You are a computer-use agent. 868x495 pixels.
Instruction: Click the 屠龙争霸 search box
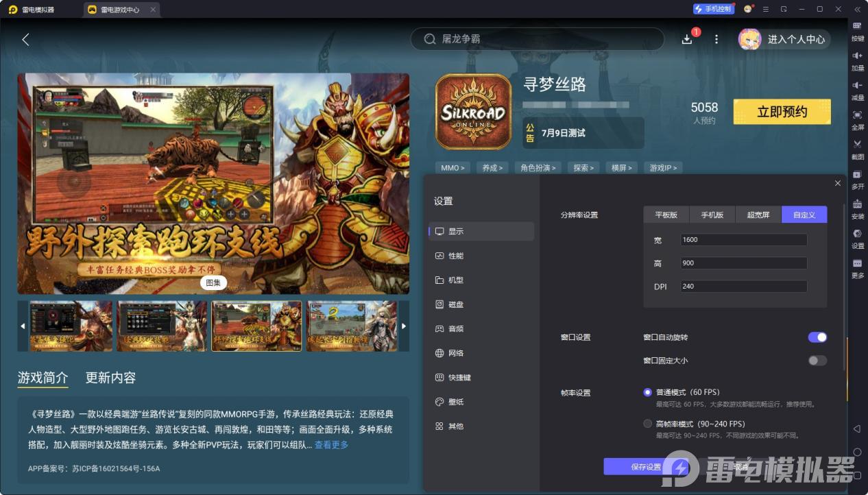538,39
